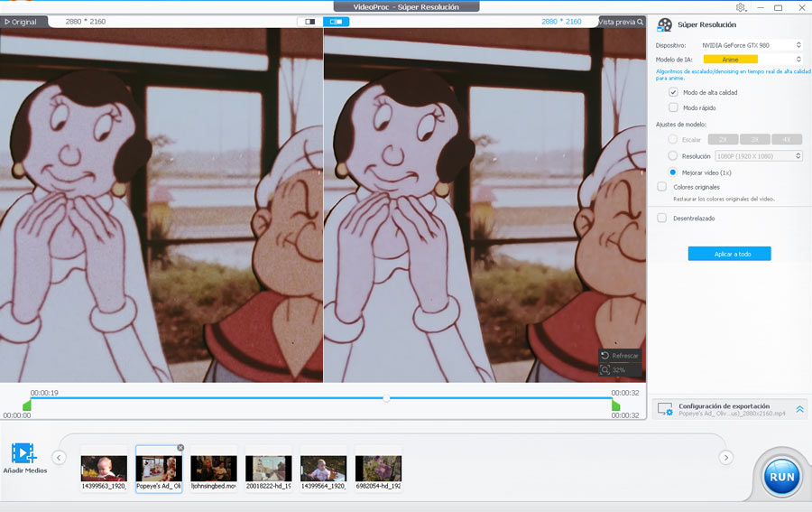The image size is (812, 512).
Task: Open the Dispositivo dropdown
Action: 752,45
